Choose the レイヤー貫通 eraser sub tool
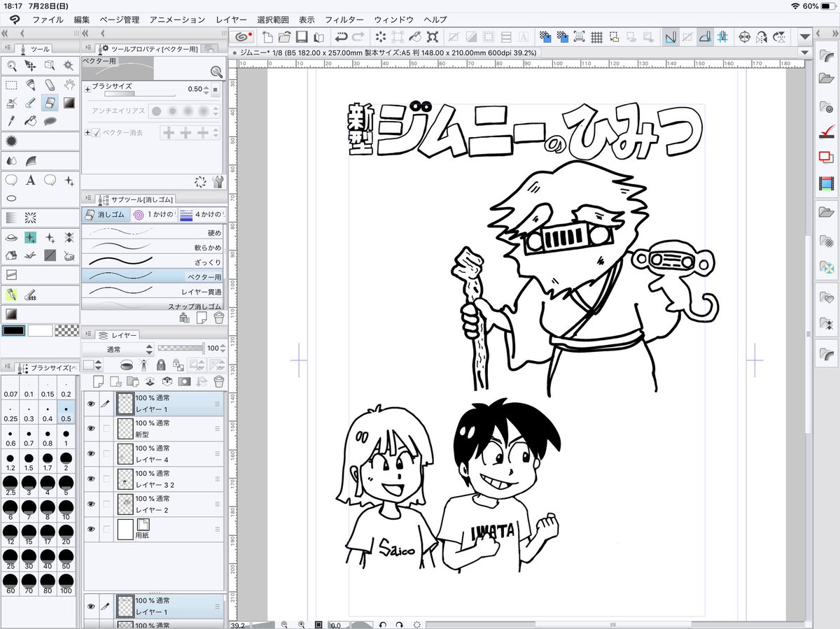The height and width of the screenshot is (629, 840). [153, 291]
